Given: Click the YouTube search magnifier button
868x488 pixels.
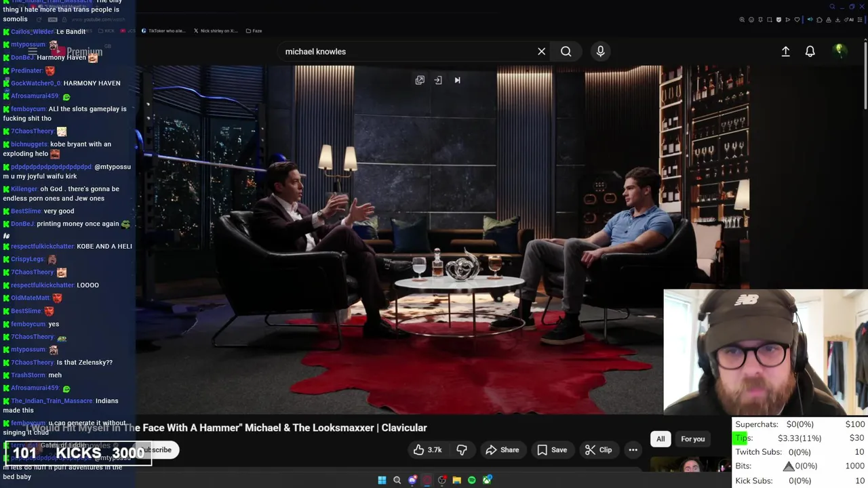Looking at the screenshot, I should (566, 52).
